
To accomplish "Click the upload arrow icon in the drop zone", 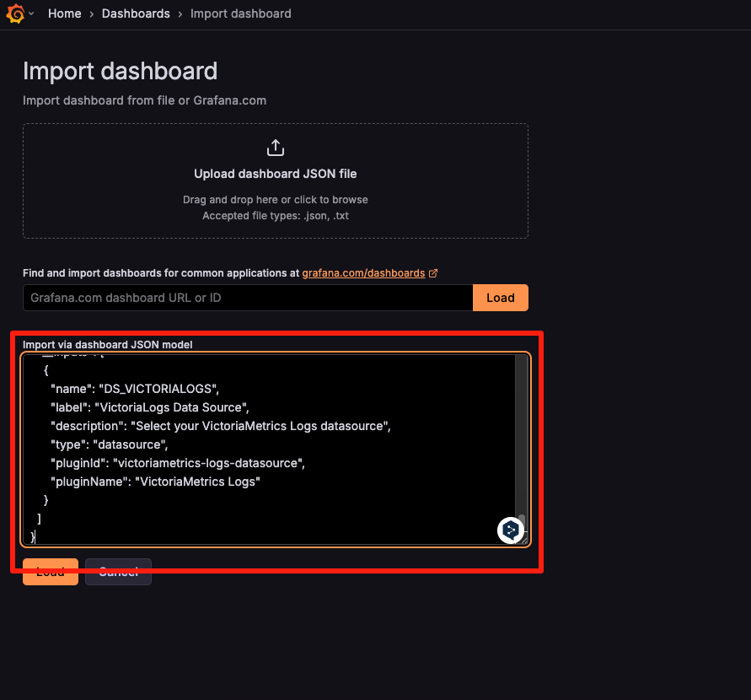I will [x=275, y=147].
